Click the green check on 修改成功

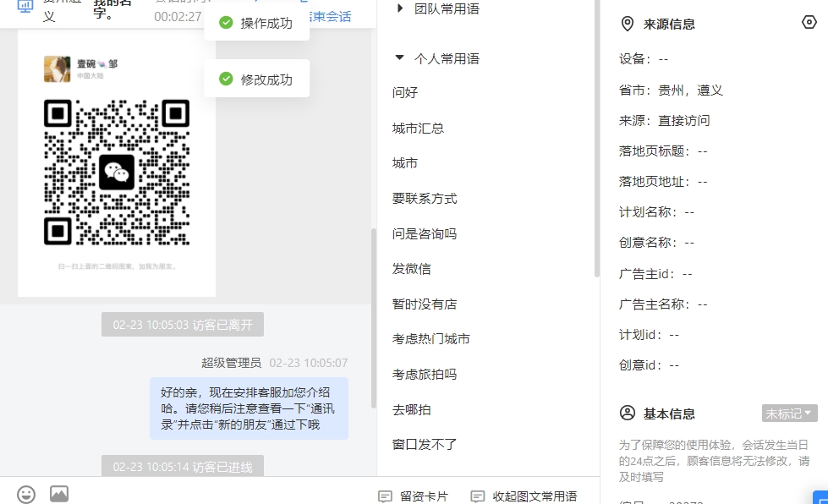tap(226, 79)
